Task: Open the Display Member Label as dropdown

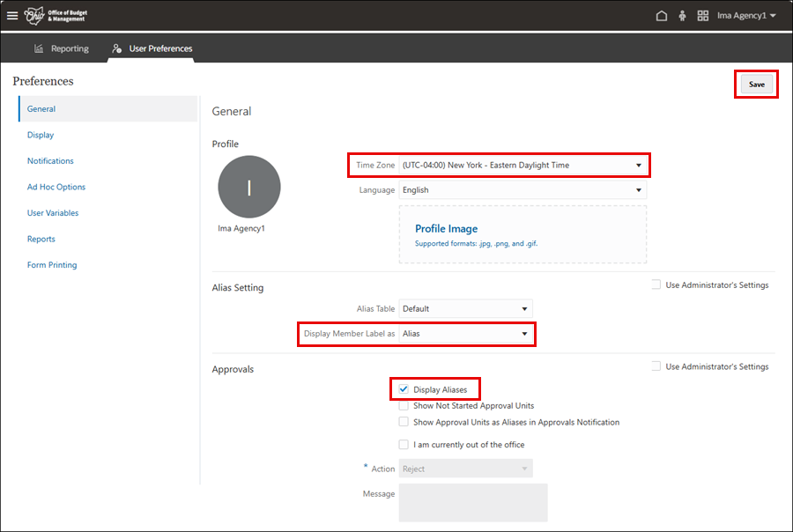Action: click(x=465, y=334)
